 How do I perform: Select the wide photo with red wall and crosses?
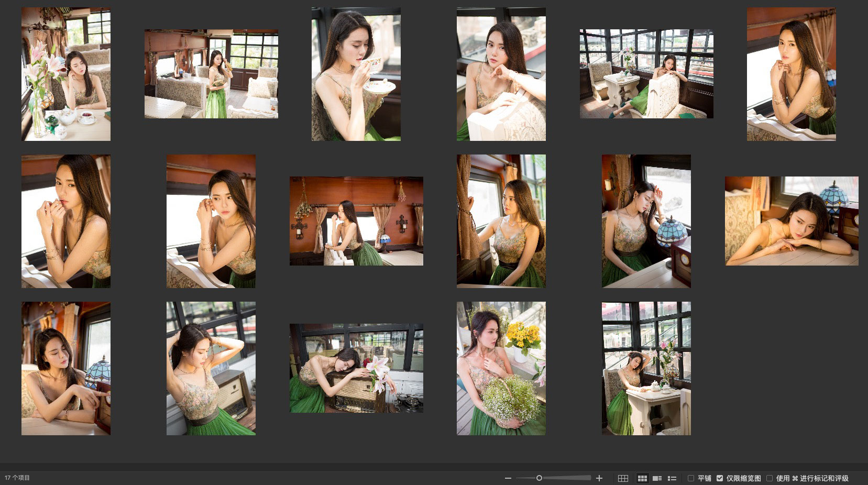click(x=356, y=221)
